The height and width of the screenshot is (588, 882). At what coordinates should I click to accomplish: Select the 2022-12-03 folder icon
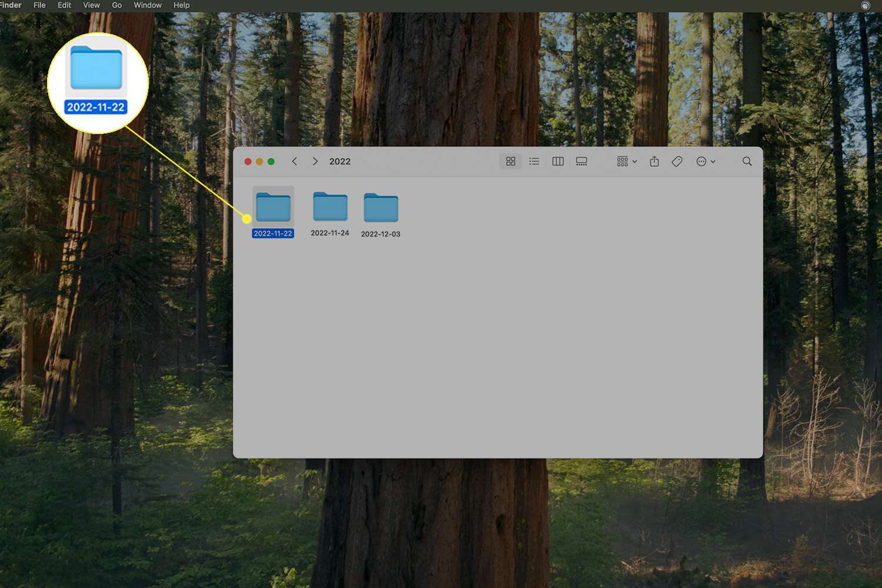381,208
